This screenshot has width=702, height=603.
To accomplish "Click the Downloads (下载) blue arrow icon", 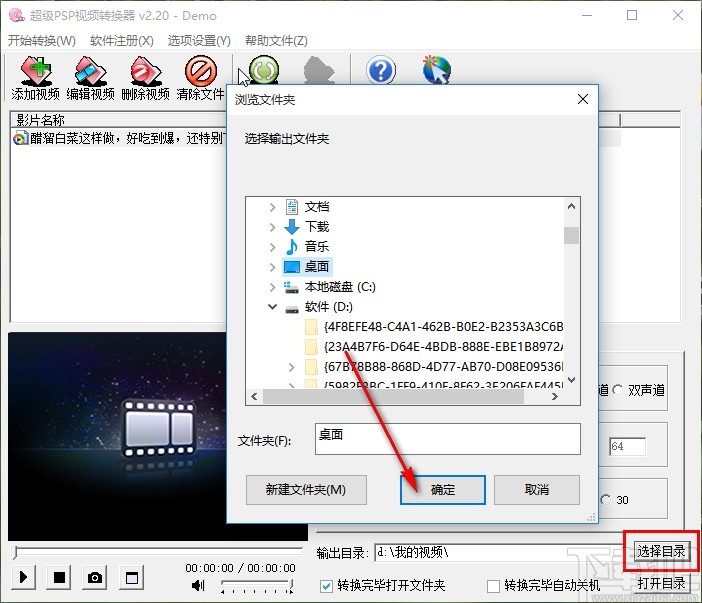I will (x=292, y=227).
